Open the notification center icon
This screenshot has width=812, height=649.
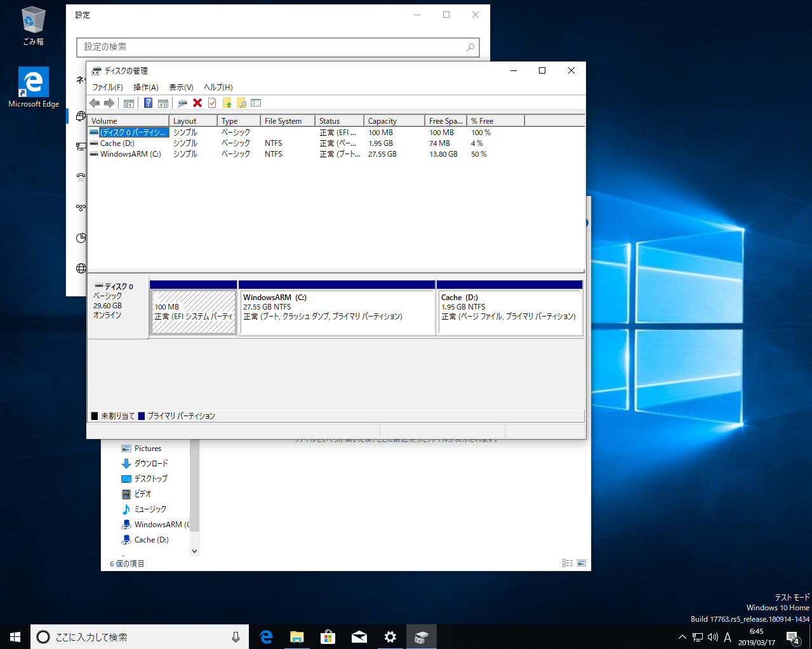[x=793, y=637]
